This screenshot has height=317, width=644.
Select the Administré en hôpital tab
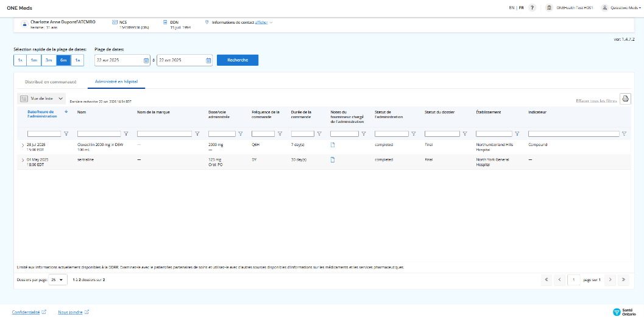click(115, 81)
